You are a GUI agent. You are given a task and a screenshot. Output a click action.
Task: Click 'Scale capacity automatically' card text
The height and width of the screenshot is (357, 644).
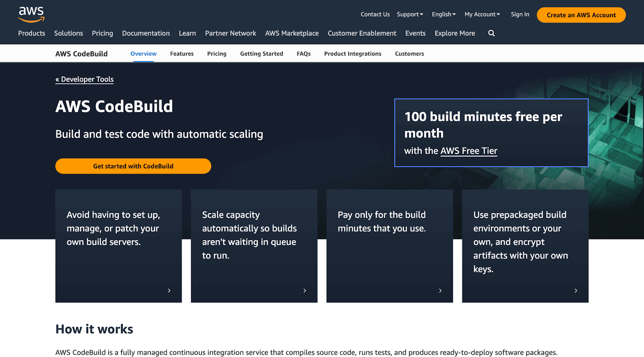[x=249, y=235]
